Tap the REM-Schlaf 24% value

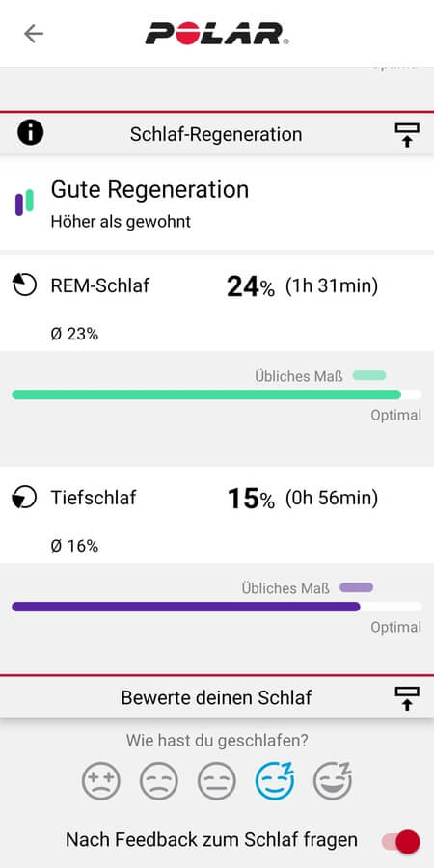(x=250, y=286)
